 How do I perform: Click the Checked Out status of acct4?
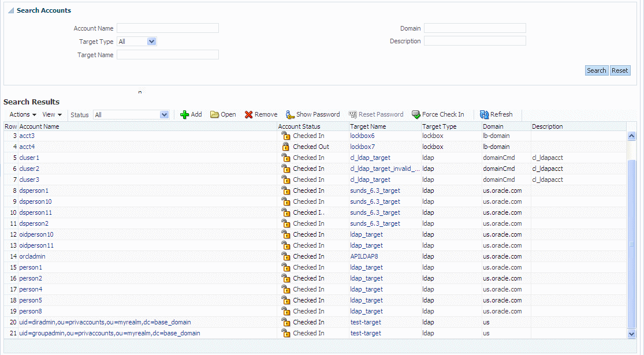311,147
